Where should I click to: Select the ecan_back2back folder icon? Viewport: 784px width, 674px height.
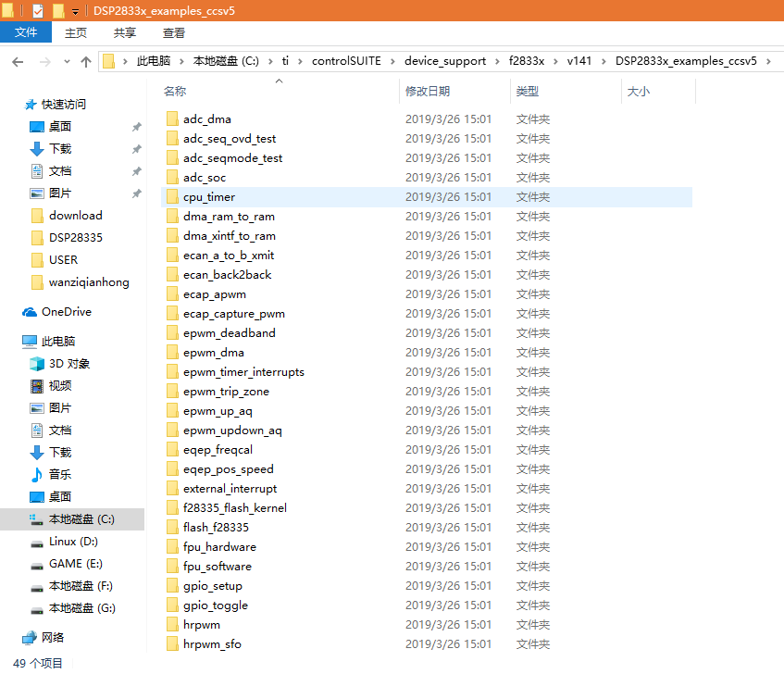[172, 274]
